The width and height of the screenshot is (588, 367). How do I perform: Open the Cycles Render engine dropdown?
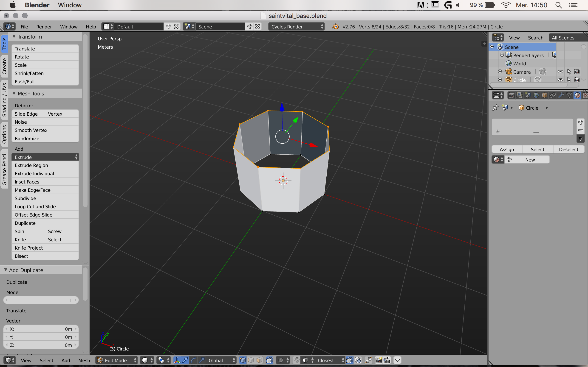(x=297, y=27)
